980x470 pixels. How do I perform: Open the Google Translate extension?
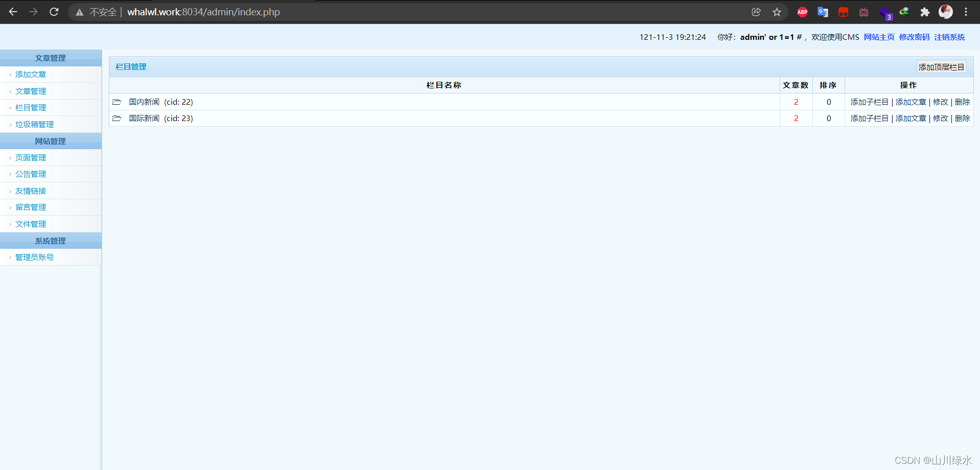[x=823, y=12]
